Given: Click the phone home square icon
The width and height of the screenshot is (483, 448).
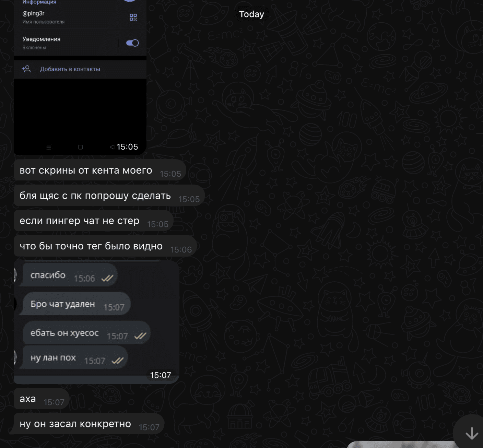Looking at the screenshot, I should point(81,147).
